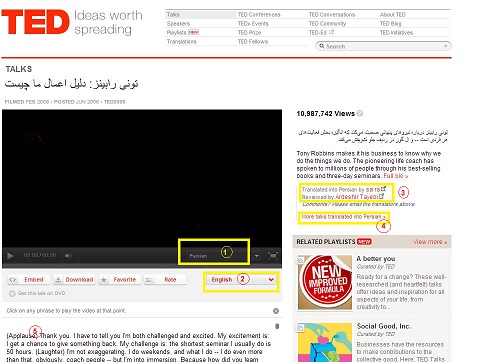Open the A better you playlist thumbnail

pyautogui.click(x=325, y=283)
